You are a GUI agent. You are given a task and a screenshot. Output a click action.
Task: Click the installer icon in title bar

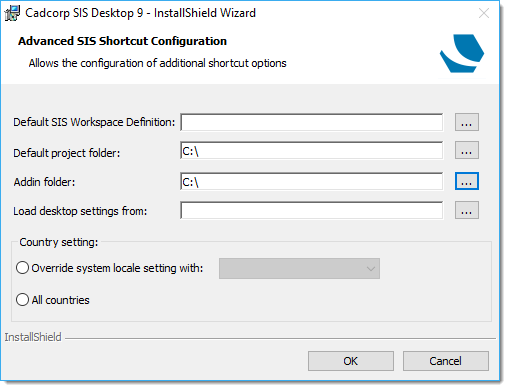(12, 13)
